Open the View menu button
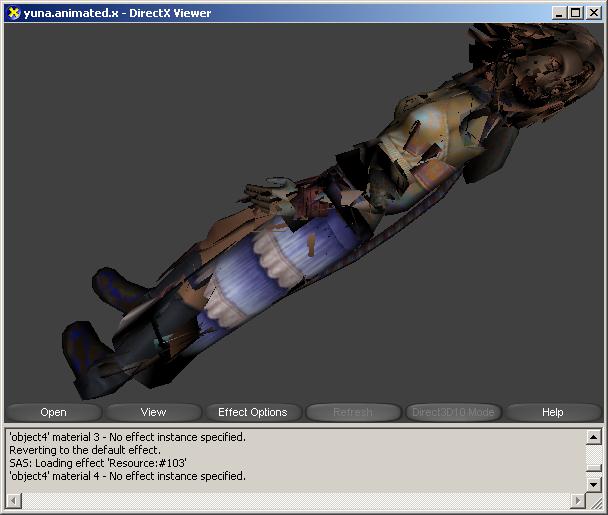 click(x=153, y=412)
